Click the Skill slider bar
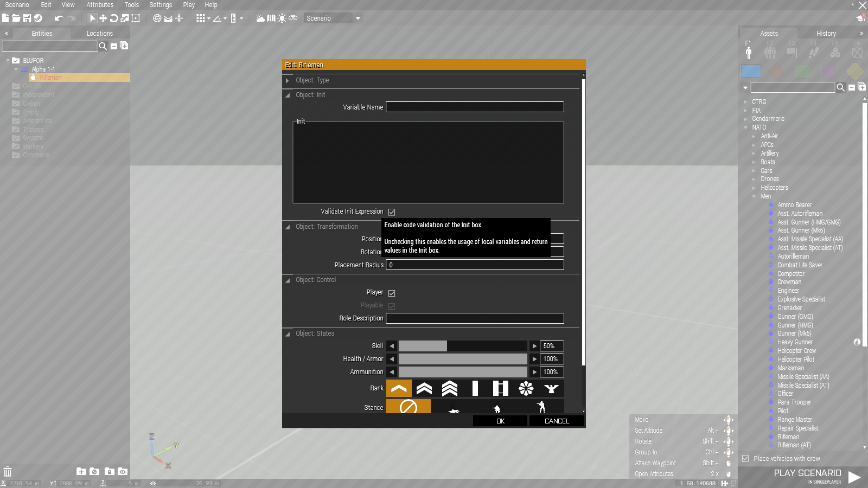 coord(463,346)
